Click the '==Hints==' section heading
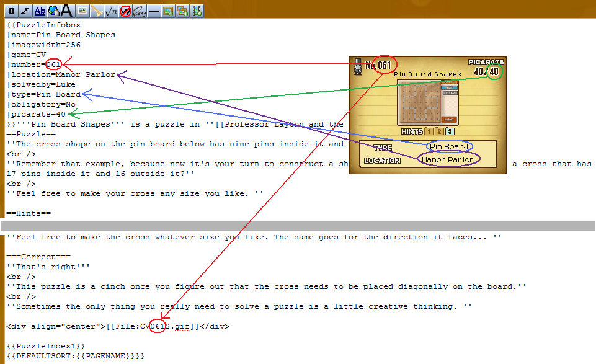Screen dimensions: 596x364 pyautogui.click(x=29, y=213)
